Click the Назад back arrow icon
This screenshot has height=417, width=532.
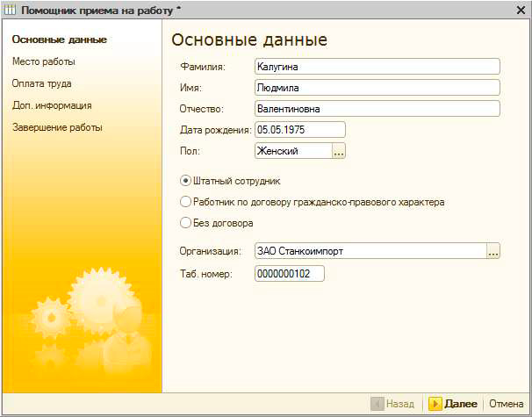pos(377,404)
